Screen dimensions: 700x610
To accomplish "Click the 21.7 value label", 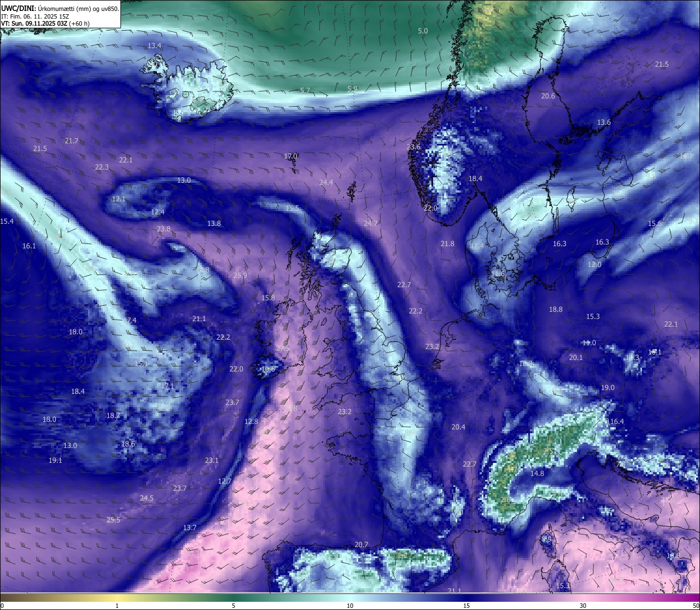I will pyautogui.click(x=72, y=141).
